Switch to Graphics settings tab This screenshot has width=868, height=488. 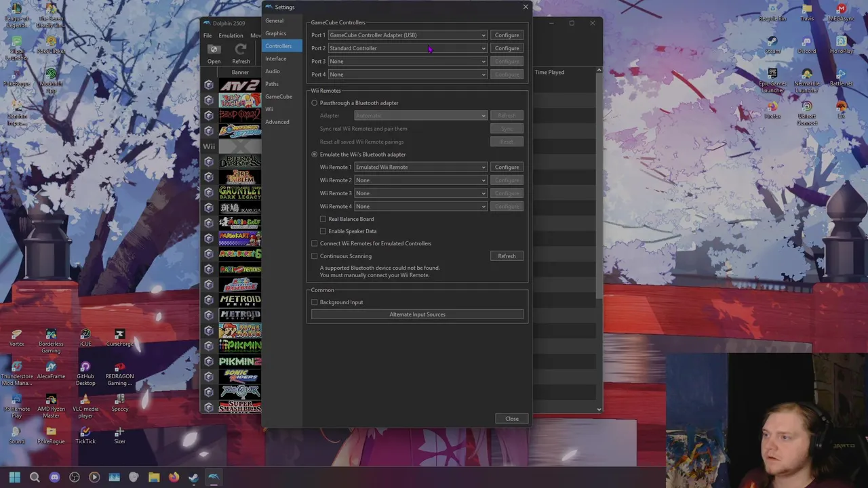pos(282,33)
